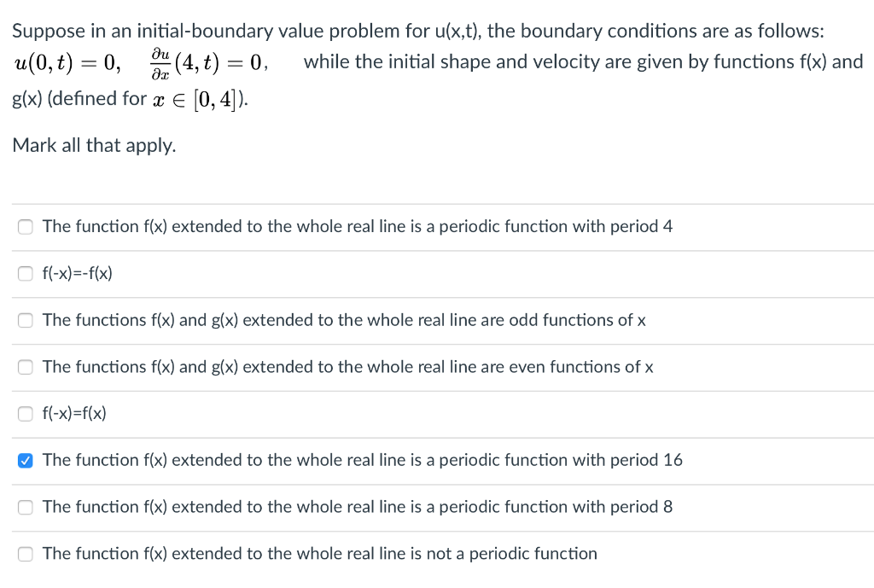Screen dimensions: 874x588
Task: Click the 'not a periodic function' text
Action: pyautogui.click(x=319, y=553)
